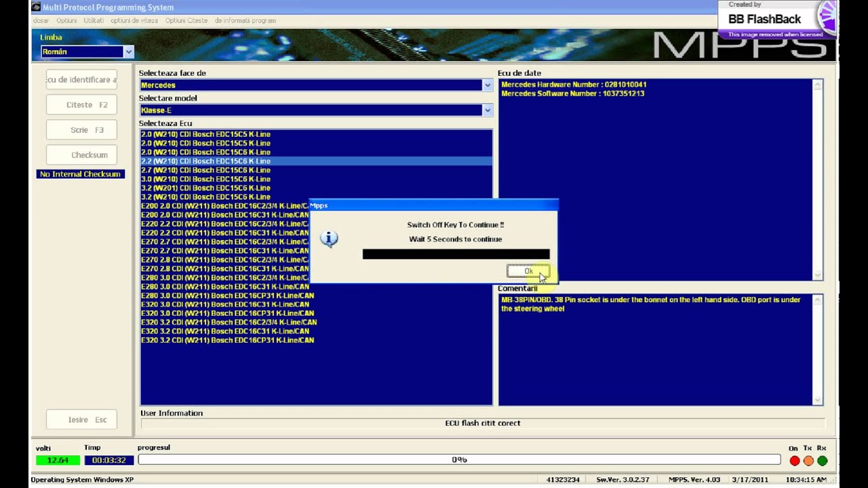The height and width of the screenshot is (488, 868).
Task: Click the 00:03:32 Timp timer
Action: (108, 460)
